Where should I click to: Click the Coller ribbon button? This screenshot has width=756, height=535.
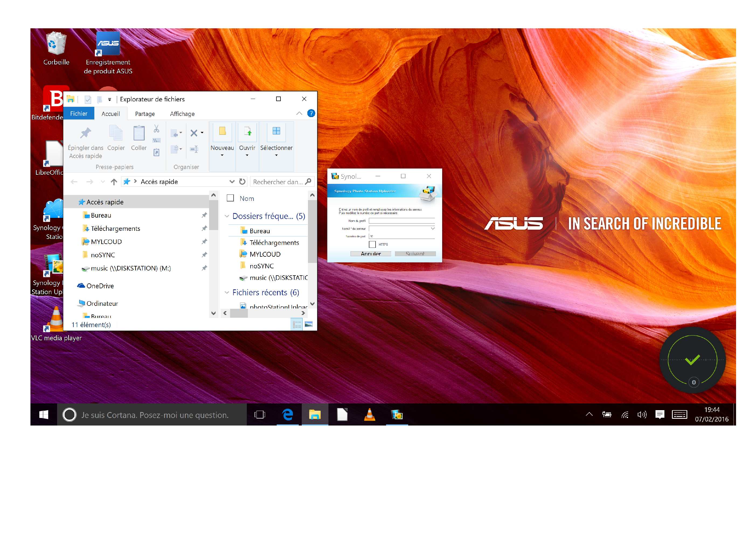tap(139, 138)
